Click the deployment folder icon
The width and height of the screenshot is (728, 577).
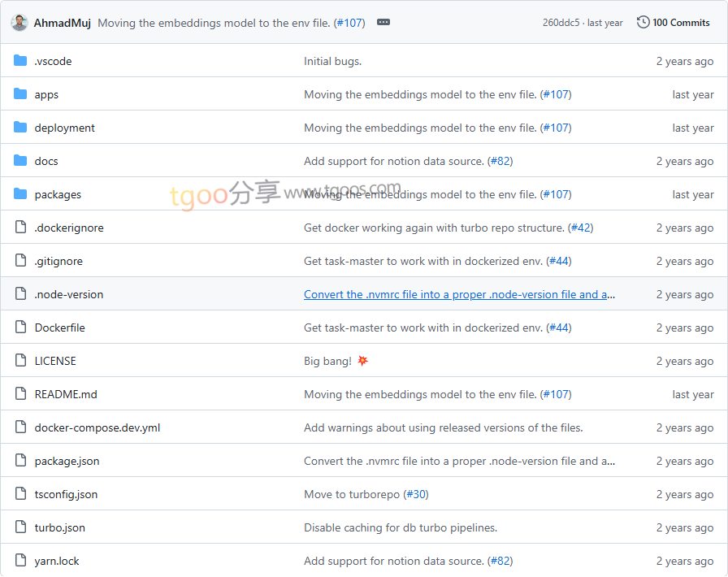tap(20, 128)
